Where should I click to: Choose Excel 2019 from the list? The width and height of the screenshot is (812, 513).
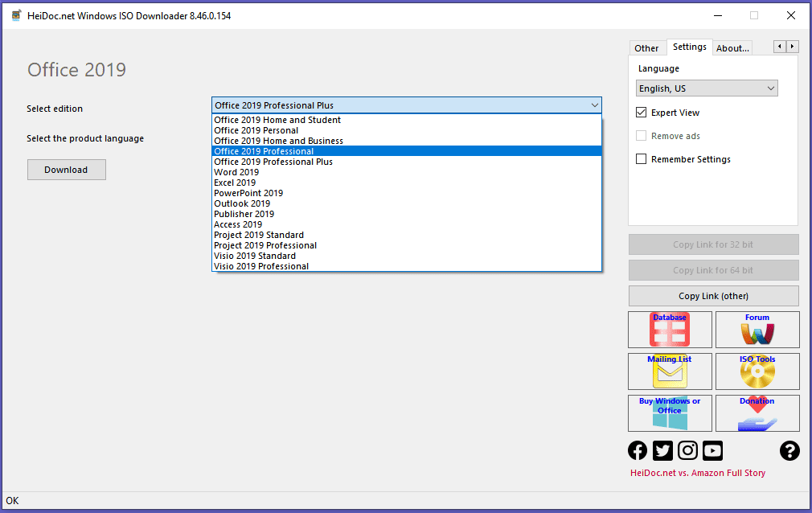coord(407,183)
